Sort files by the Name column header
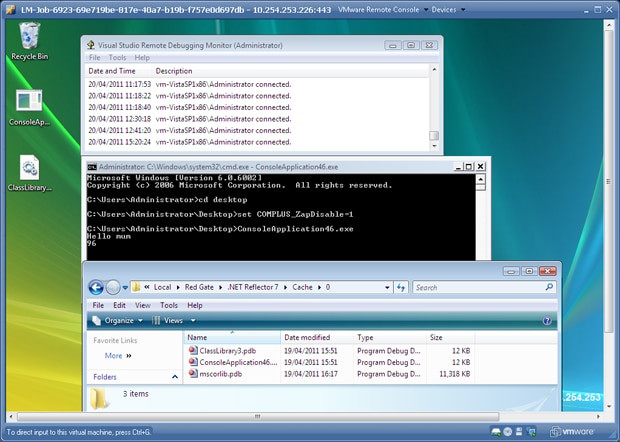This screenshot has width=620, height=442. (x=232, y=337)
